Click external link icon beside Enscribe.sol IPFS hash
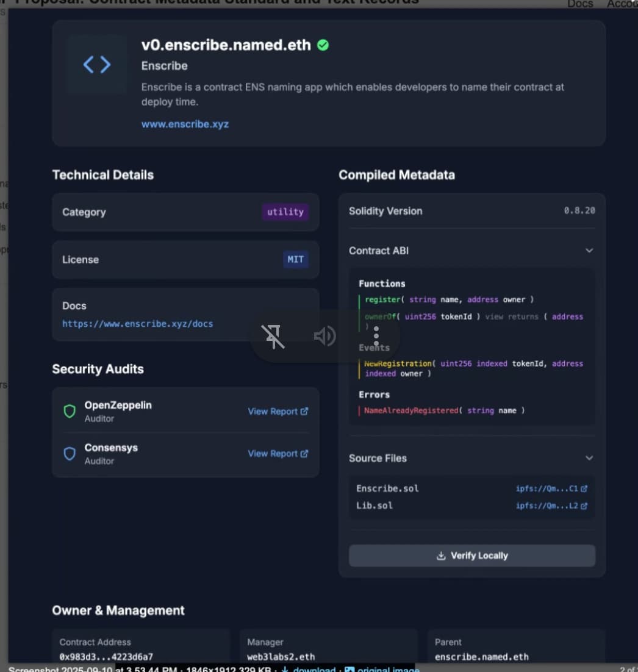 click(x=584, y=488)
